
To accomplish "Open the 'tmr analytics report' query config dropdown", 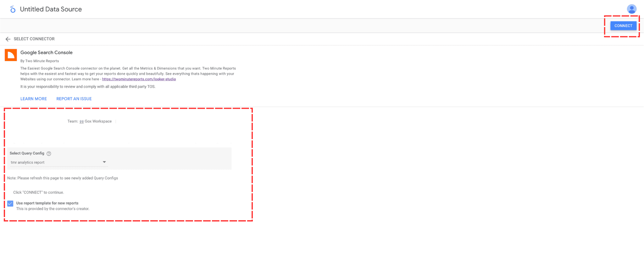I will tap(57, 162).
